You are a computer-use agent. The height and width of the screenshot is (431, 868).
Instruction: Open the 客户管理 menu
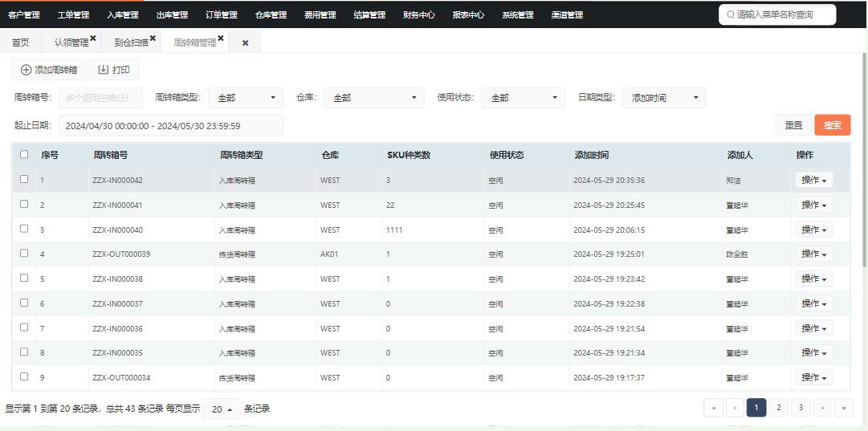point(24,15)
